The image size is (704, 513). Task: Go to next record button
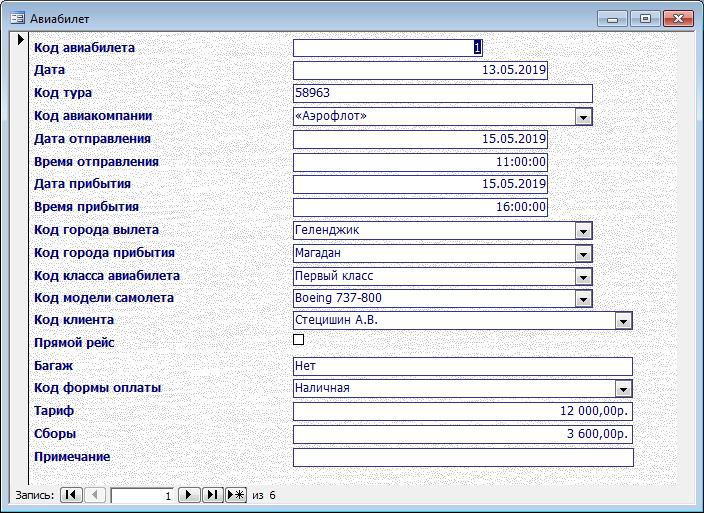189,495
